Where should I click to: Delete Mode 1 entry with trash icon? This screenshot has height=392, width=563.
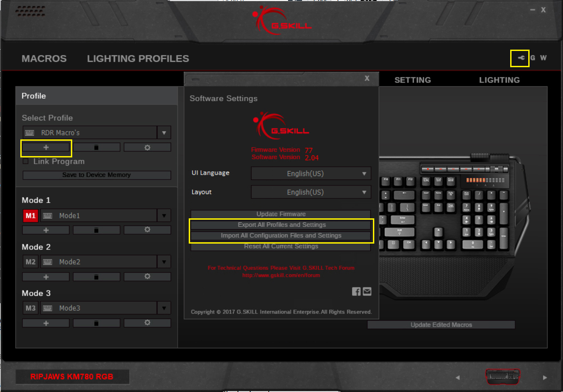[x=97, y=230]
